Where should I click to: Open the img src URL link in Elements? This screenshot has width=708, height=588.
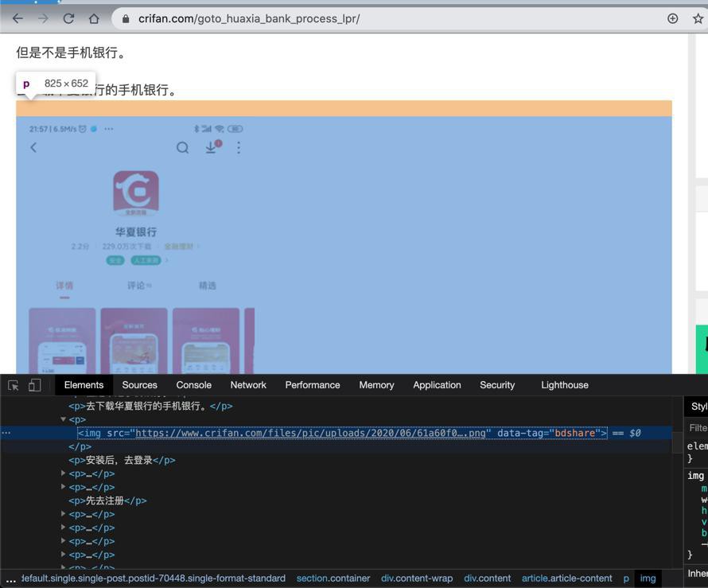(x=310, y=433)
